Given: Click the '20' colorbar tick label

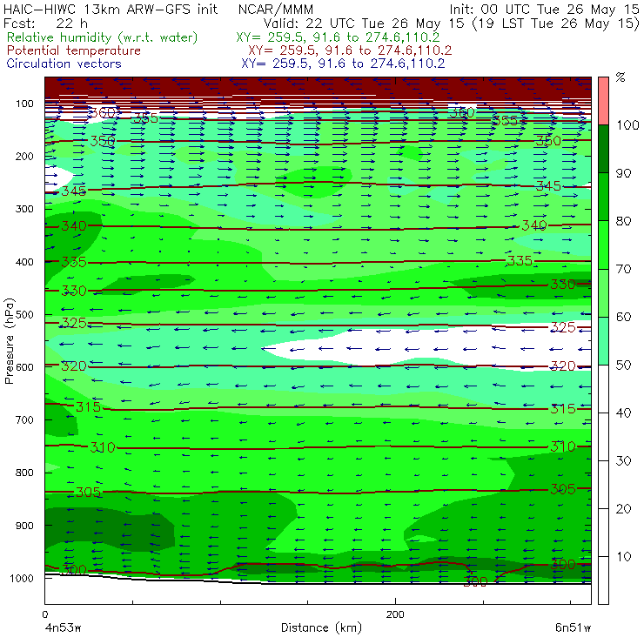Looking at the screenshot, I should (x=623, y=508).
